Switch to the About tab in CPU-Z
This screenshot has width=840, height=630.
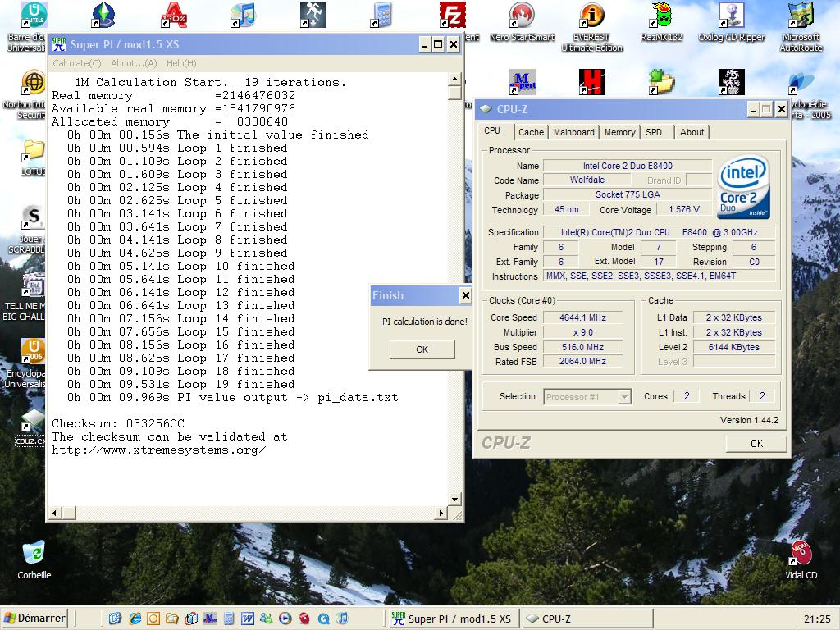coord(692,132)
